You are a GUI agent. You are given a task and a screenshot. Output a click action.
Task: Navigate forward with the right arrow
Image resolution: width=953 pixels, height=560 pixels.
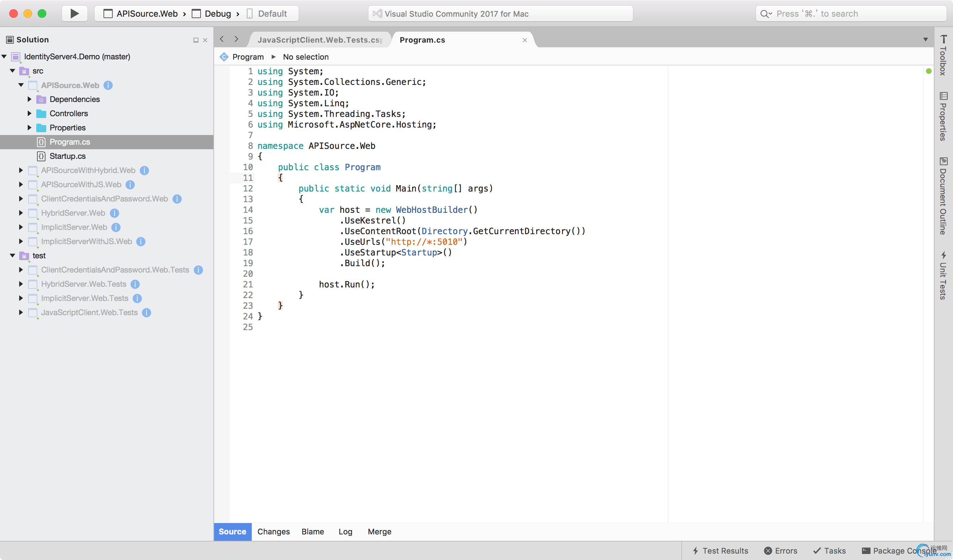tap(236, 39)
